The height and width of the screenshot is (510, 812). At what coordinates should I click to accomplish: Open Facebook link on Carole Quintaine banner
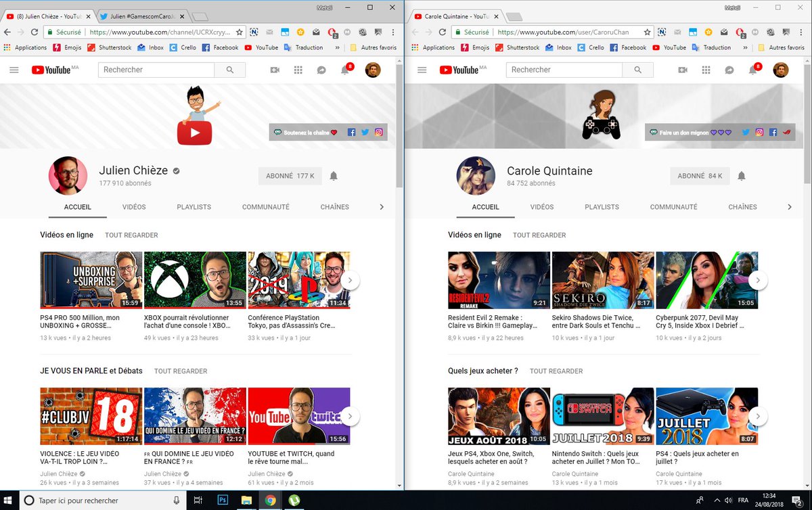[x=773, y=133]
